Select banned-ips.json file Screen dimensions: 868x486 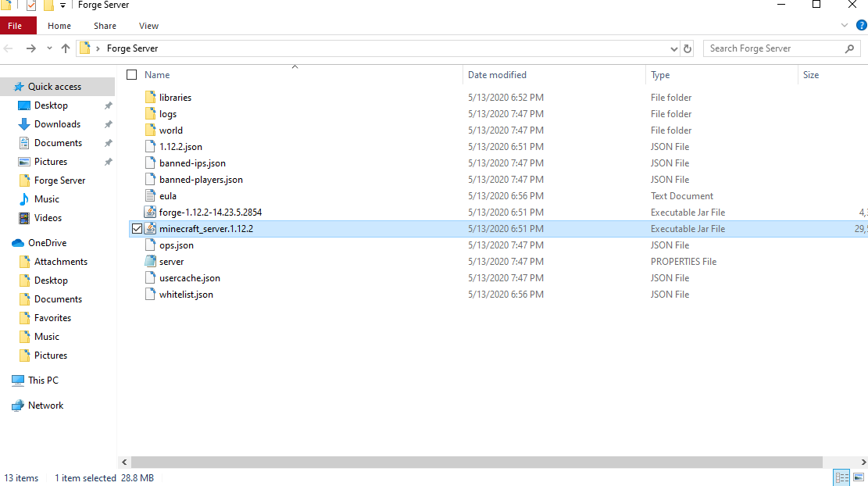pos(192,163)
